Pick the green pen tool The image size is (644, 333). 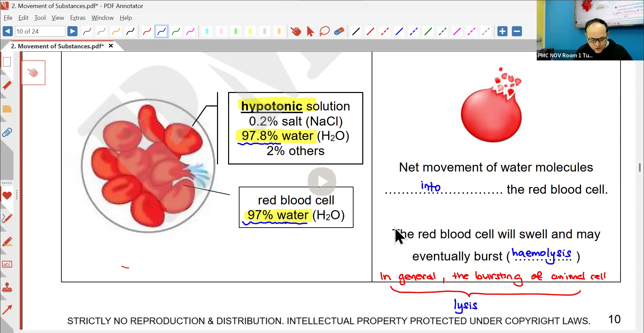tap(176, 32)
